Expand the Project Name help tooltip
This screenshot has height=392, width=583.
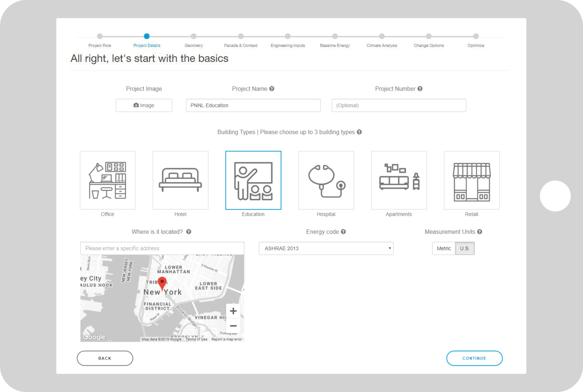click(272, 89)
